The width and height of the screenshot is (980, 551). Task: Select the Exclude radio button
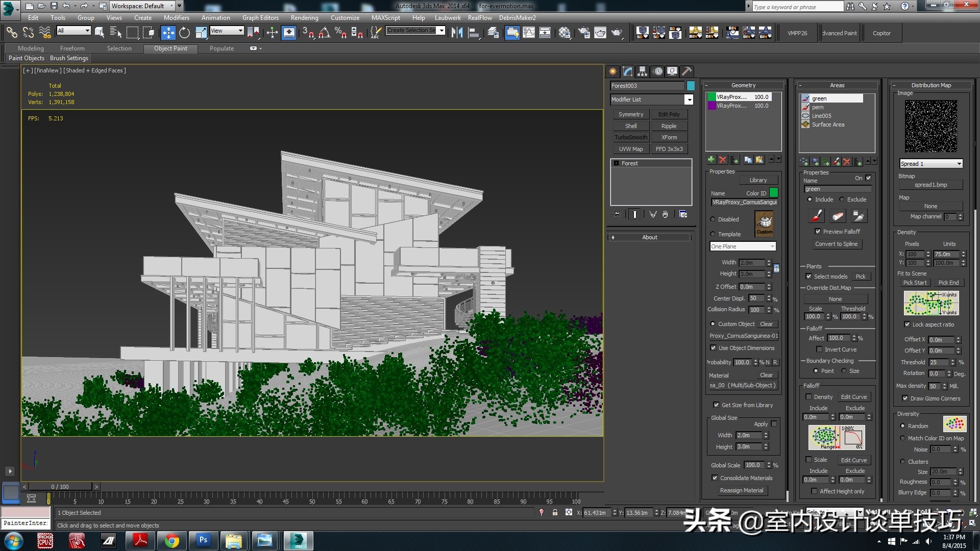(x=842, y=199)
